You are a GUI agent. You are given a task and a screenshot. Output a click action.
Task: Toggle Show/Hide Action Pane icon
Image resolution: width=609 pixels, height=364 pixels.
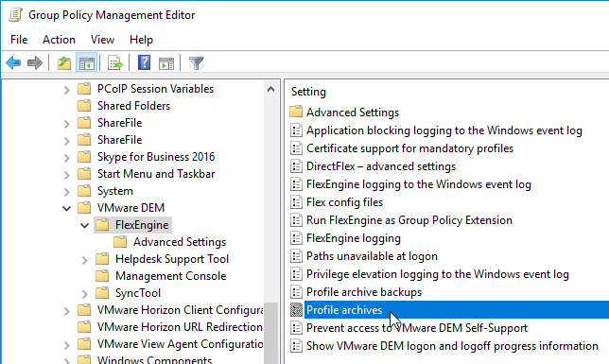(166, 62)
